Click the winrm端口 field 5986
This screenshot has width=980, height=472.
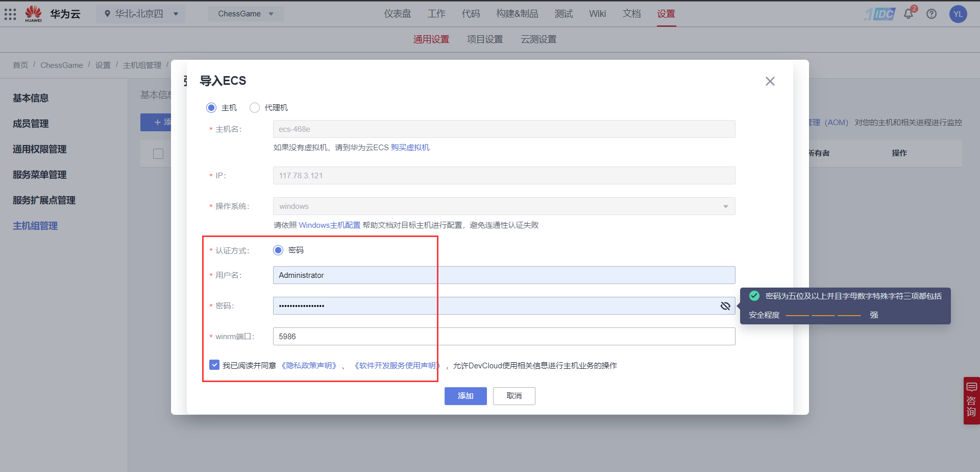[504, 337]
